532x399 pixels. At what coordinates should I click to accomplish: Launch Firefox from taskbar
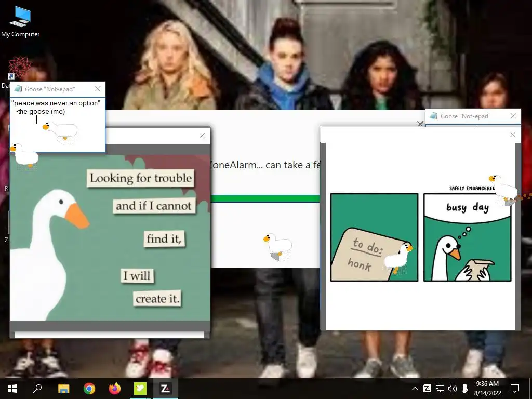pyautogui.click(x=115, y=389)
